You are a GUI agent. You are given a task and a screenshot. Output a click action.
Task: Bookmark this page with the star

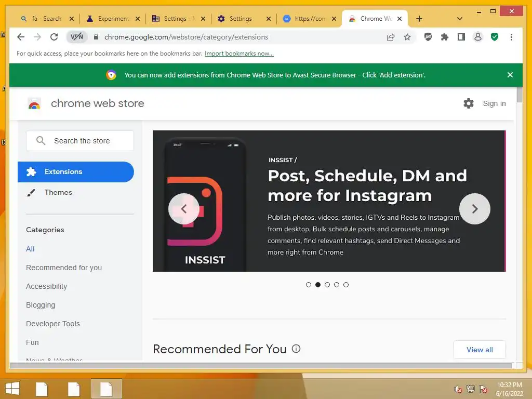click(x=407, y=37)
